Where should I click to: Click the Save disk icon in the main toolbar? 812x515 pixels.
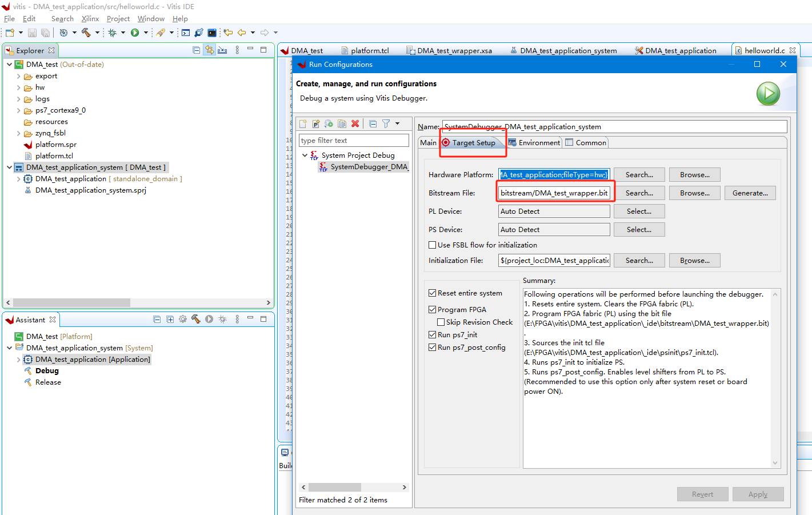[x=32, y=33]
